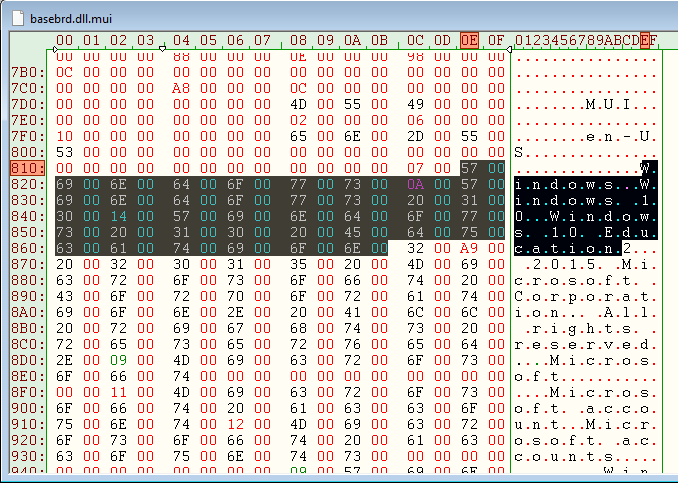Click the ruler marker above hex column 00

coord(55,50)
